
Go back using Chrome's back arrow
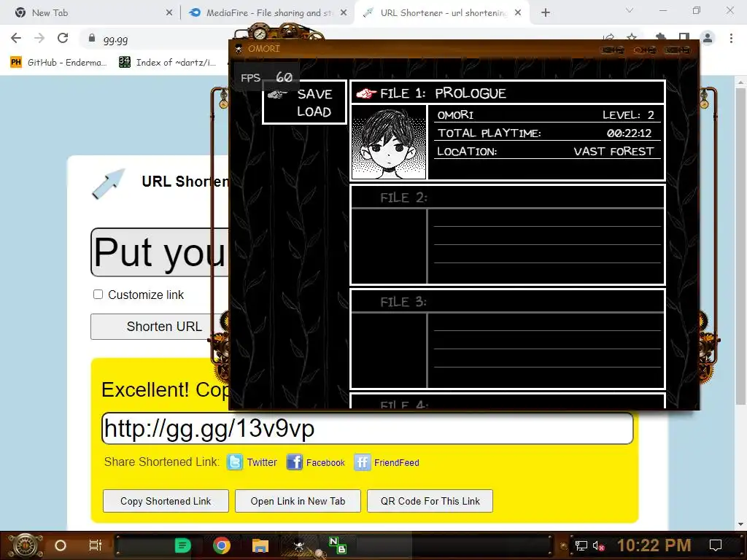point(16,38)
